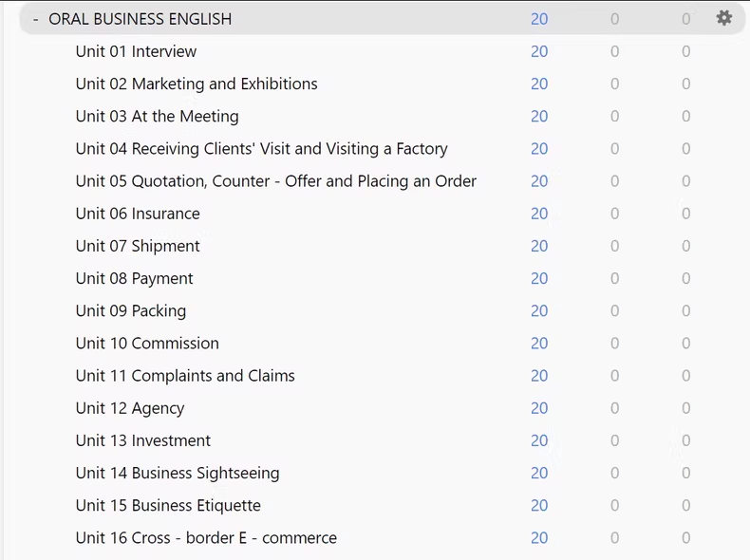Open Unit 06 Insurance deck

coord(138,214)
